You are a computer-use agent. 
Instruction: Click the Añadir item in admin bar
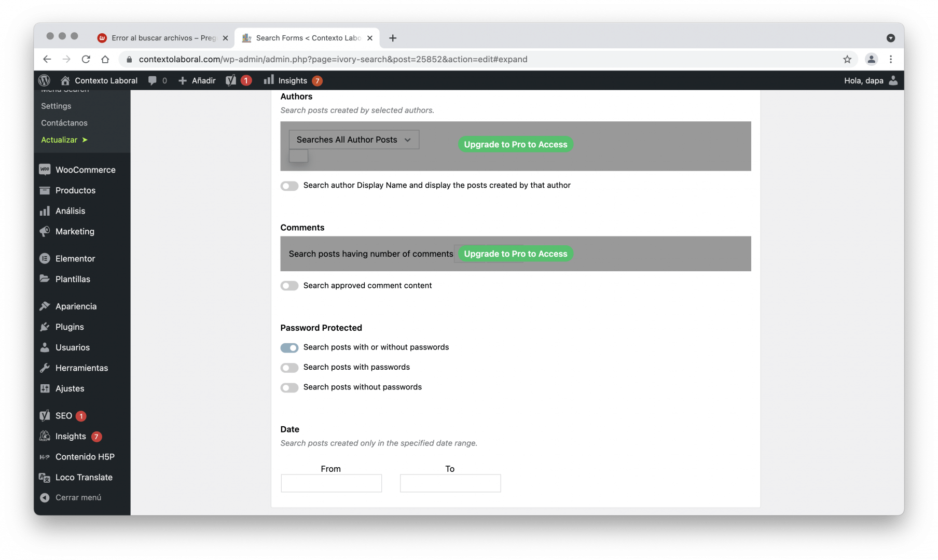point(197,80)
